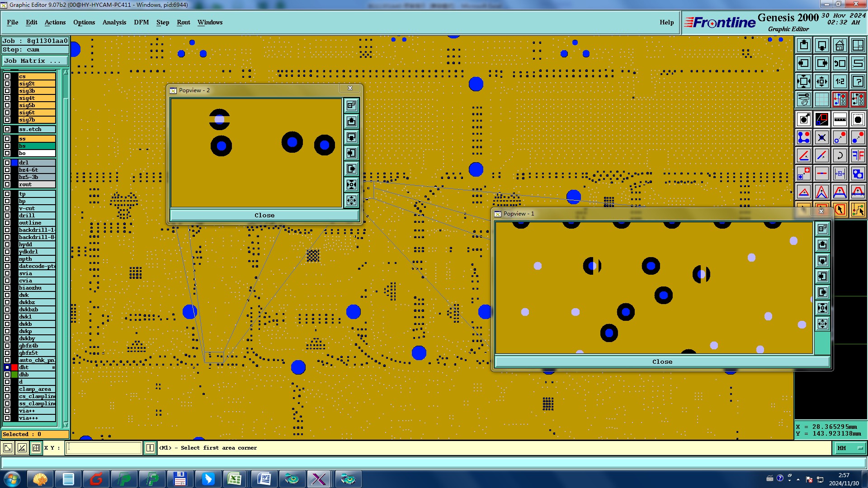Click the pan left view icon

pyautogui.click(x=804, y=63)
